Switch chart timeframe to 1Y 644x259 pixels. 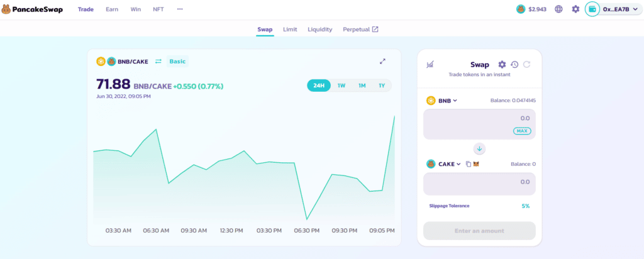[x=381, y=85]
